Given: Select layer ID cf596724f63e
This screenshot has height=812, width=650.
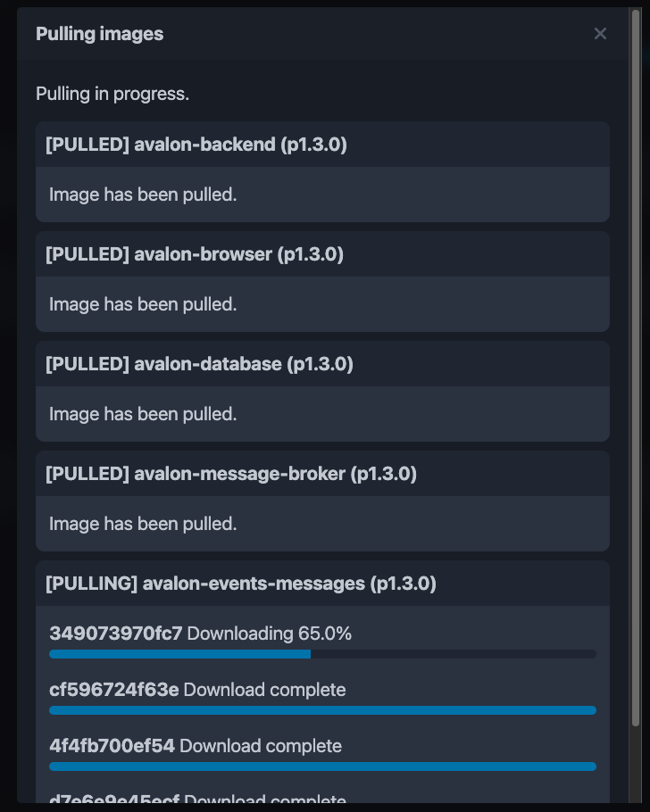Looking at the screenshot, I should pyautogui.click(x=114, y=690).
